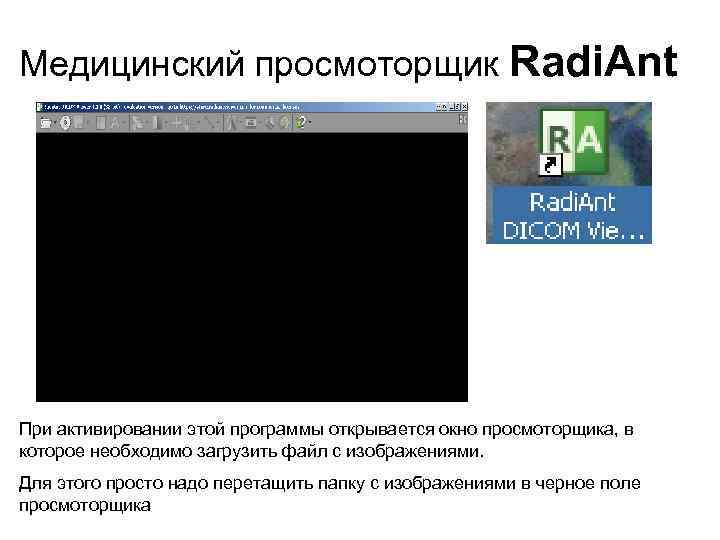
Task: Maximize the RadiAnt viewer window
Action: (x=457, y=107)
